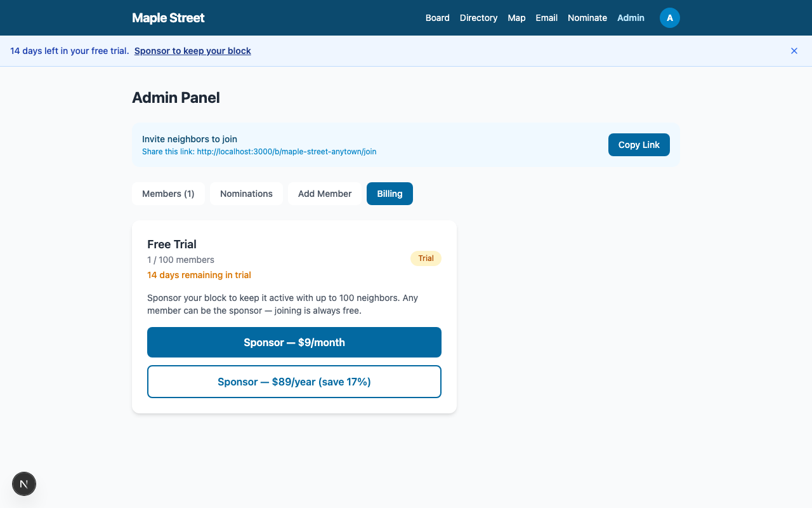Follow the Sponsor to keep your block link
812x508 pixels.
[192, 51]
